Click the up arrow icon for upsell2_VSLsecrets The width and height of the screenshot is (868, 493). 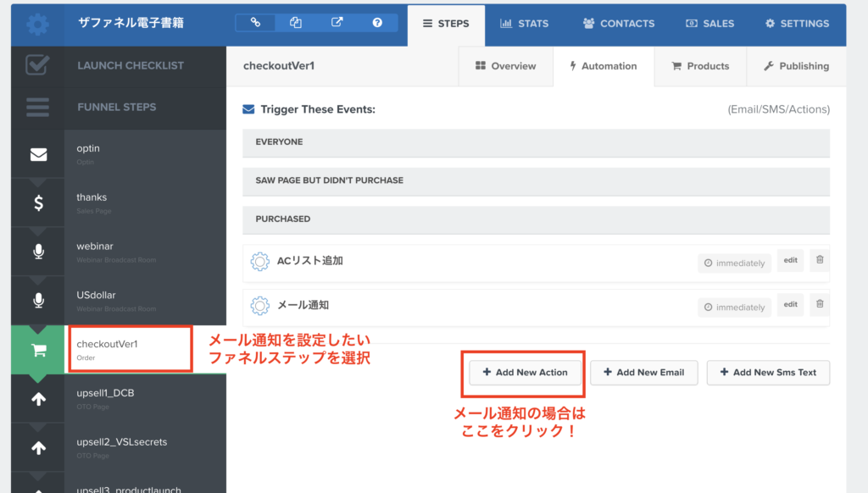38,447
